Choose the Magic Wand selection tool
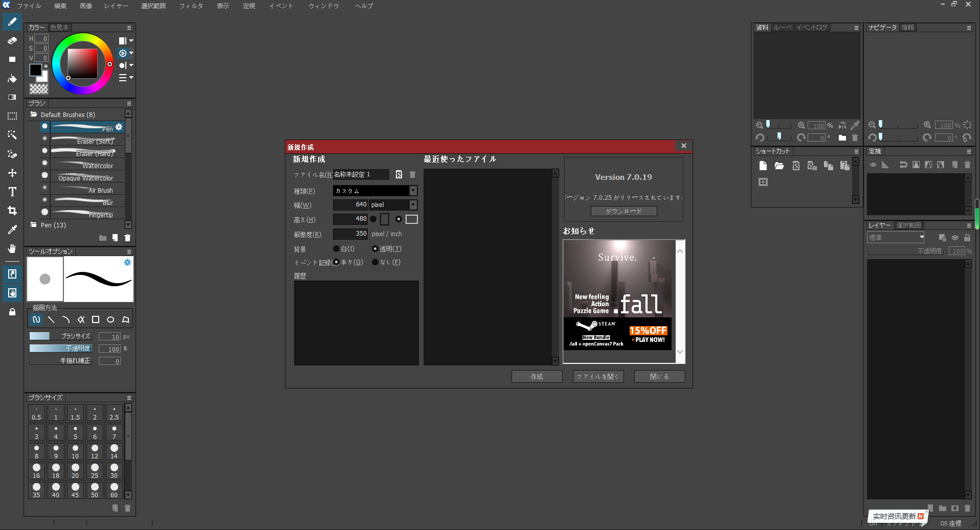 pos(12,134)
